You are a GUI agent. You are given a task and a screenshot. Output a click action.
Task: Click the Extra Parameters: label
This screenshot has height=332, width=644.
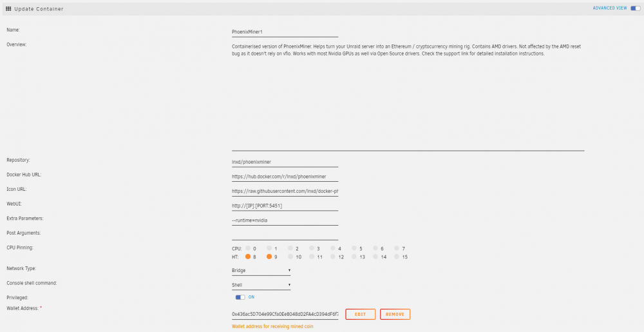click(24, 218)
